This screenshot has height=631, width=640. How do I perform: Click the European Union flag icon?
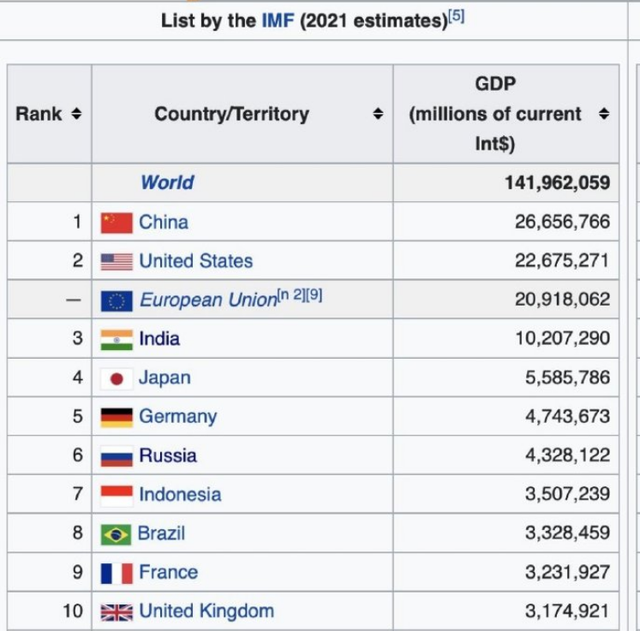[x=117, y=300]
